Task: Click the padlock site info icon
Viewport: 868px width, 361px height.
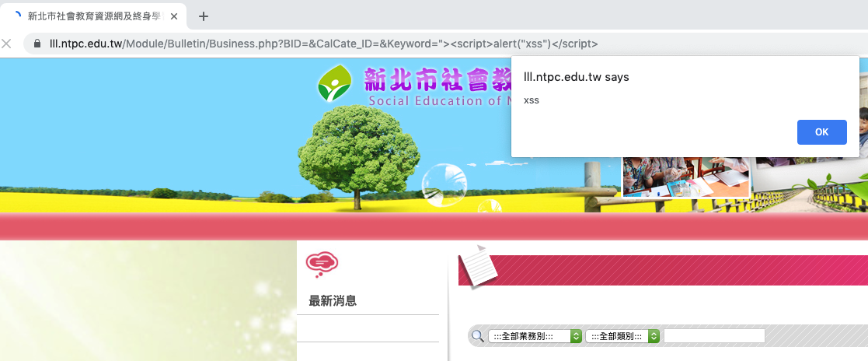Action: [x=37, y=44]
